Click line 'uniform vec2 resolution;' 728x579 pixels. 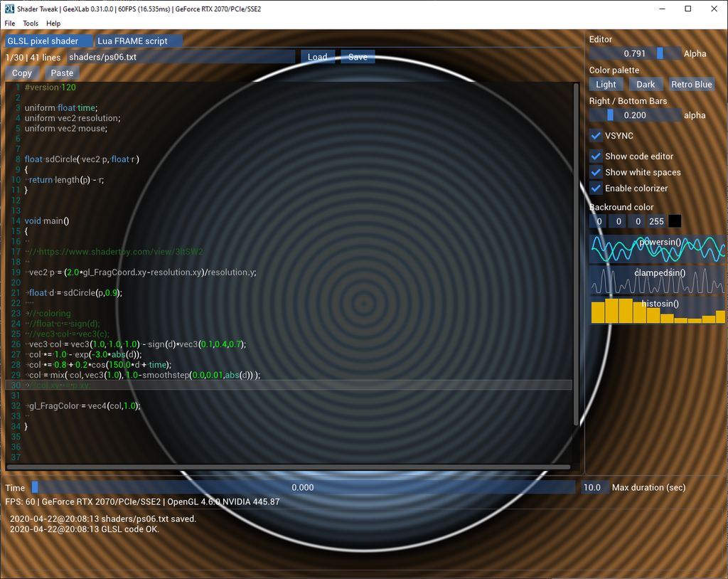tap(73, 118)
